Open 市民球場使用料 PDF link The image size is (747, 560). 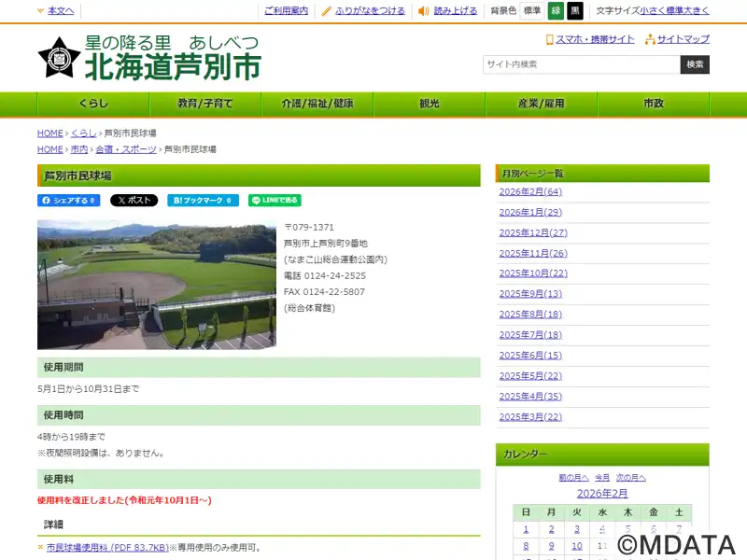(x=107, y=548)
